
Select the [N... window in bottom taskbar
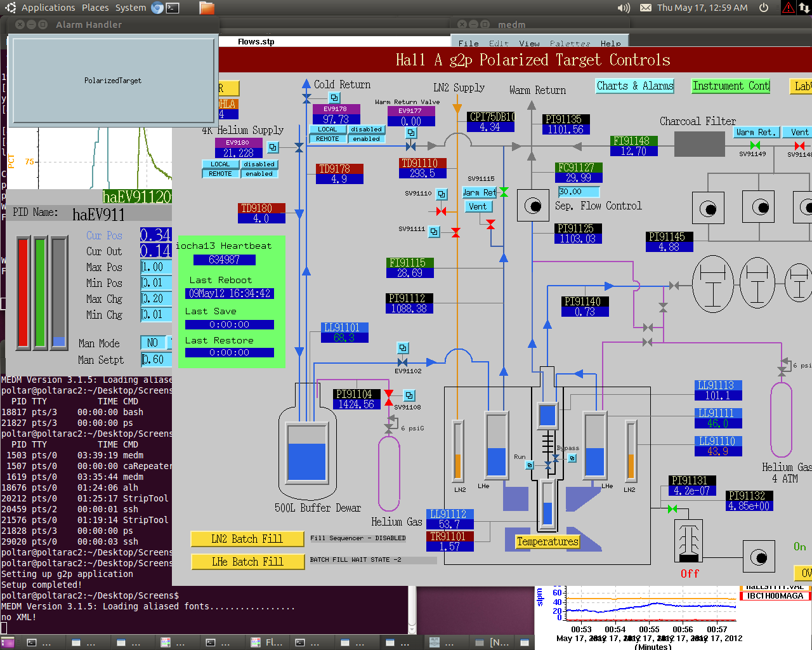click(493, 642)
